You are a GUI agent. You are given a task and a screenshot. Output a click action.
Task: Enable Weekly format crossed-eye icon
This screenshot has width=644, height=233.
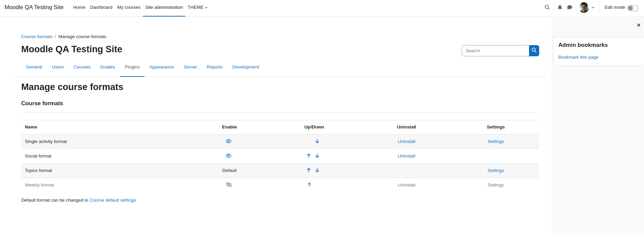click(229, 185)
